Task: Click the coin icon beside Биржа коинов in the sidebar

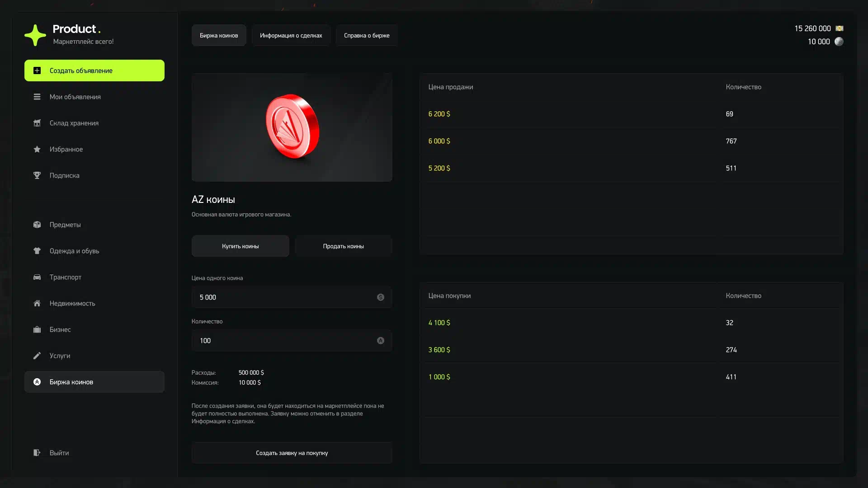Action: (37, 382)
